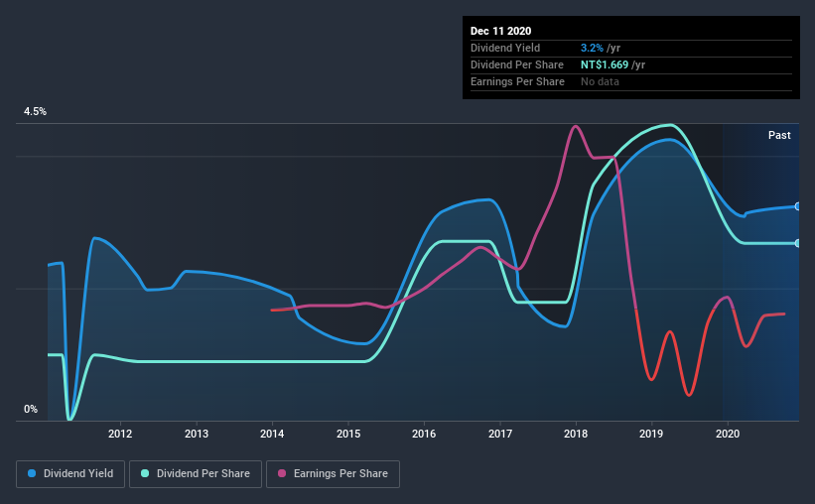Click the 2019 x-axis label
Viewport: 815px width, 504px height.
point(651,434)
